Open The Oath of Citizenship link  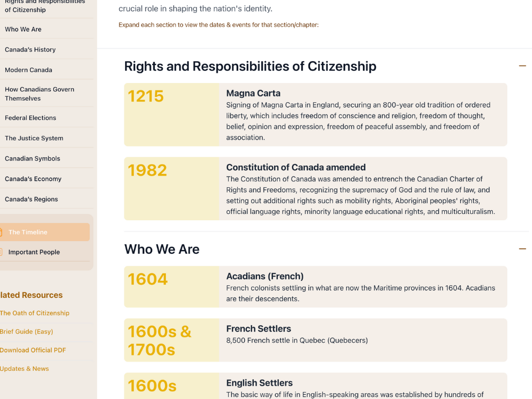[35, 313]
